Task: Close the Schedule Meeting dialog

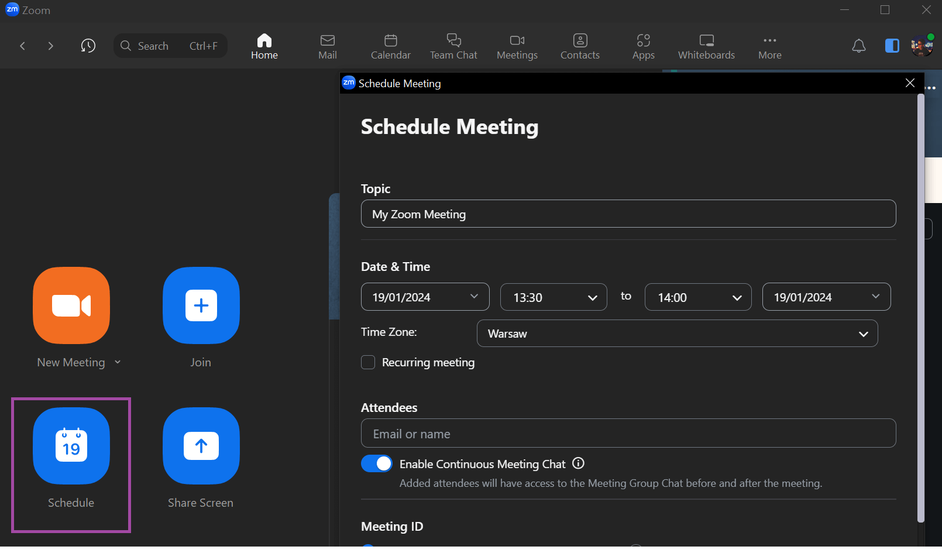Action: [x=910, y=83]
